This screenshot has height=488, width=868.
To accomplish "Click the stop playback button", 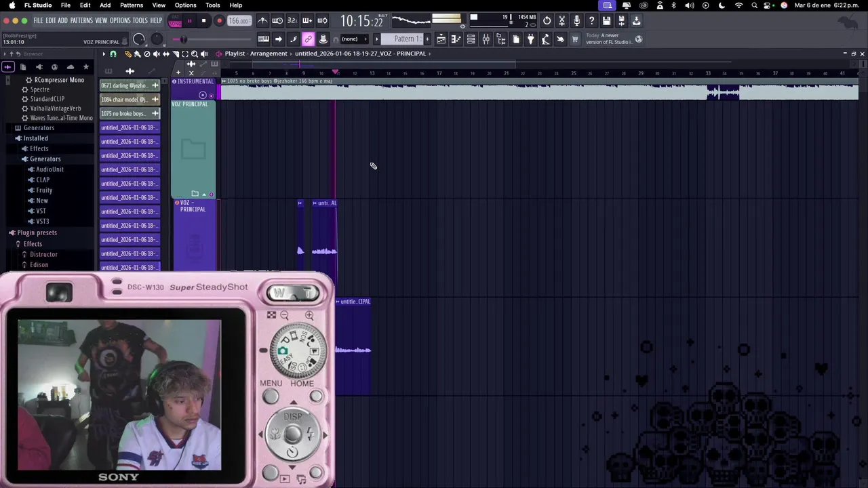I will [203, 21].
